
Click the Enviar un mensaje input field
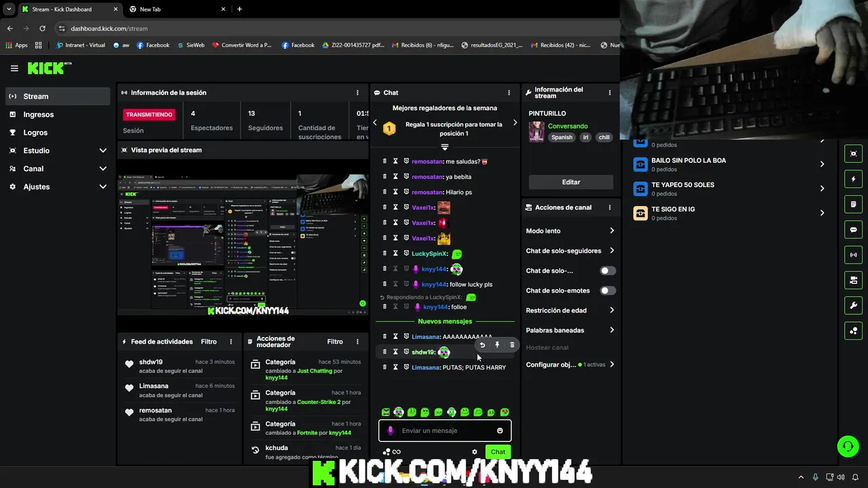(x=445, y=430)
